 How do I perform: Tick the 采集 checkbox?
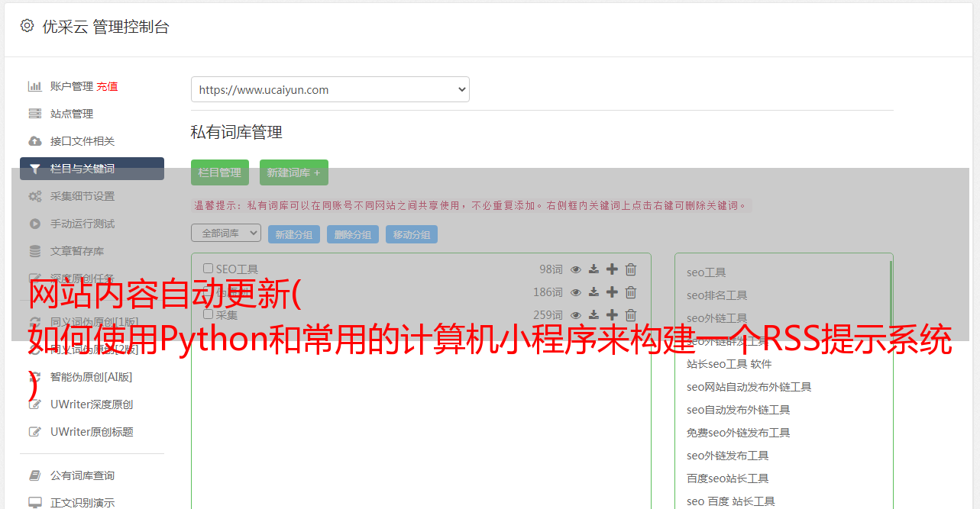coord(208,314)
